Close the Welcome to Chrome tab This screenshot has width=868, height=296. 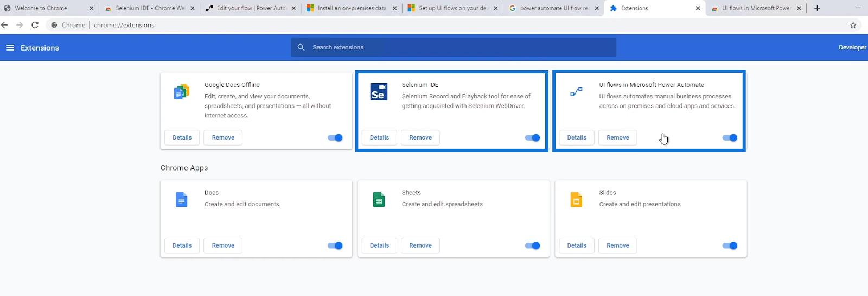(x=91, y=8)
